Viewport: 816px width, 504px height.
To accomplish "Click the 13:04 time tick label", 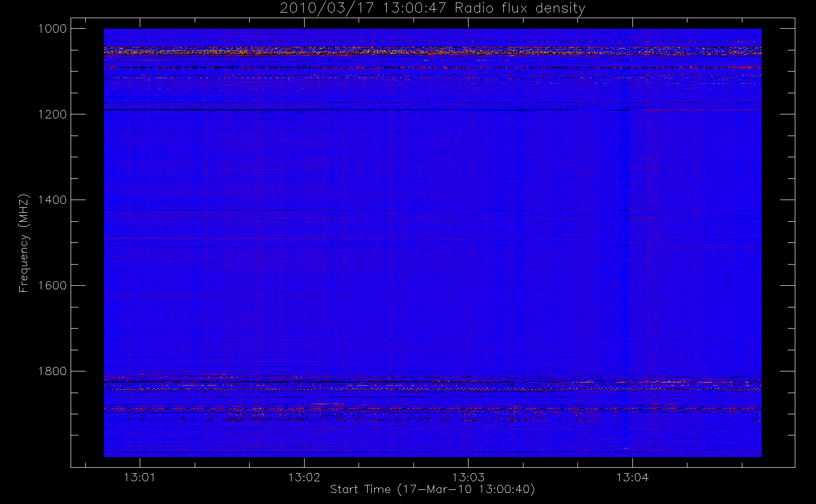I will pyautogui.click(x=632, y=477).
